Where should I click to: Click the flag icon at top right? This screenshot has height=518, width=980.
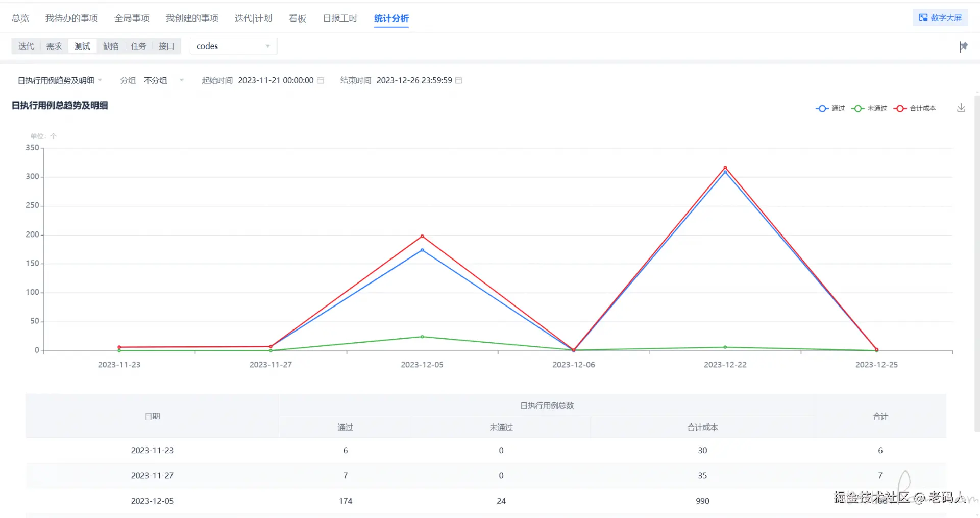[963, 47]
